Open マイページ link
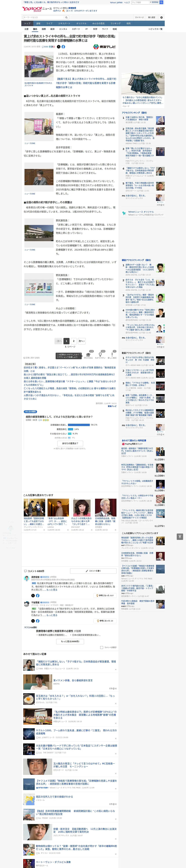 pyautogui.click(x=139, y=17)
